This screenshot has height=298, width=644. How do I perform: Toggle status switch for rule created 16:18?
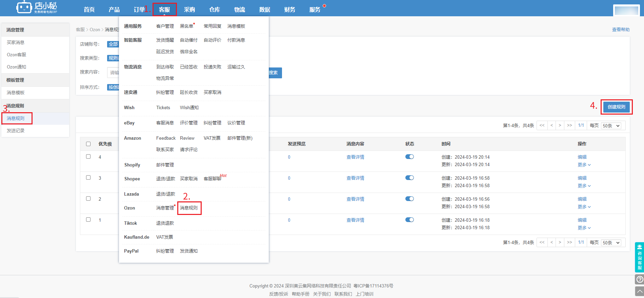coord(409,220)
